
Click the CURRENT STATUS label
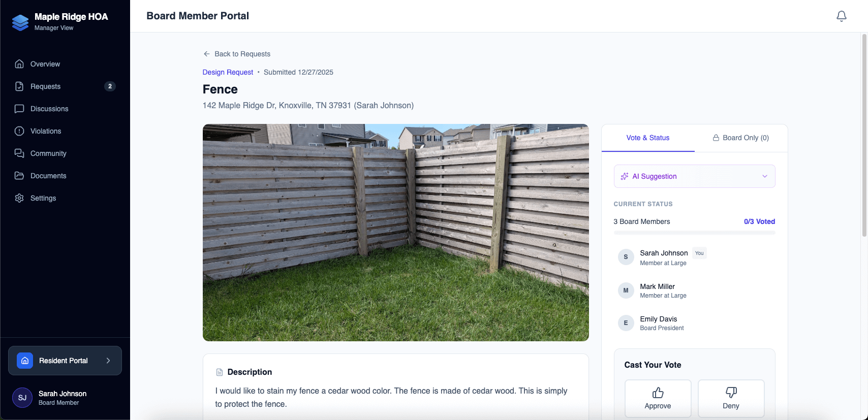tap(643, 204)
